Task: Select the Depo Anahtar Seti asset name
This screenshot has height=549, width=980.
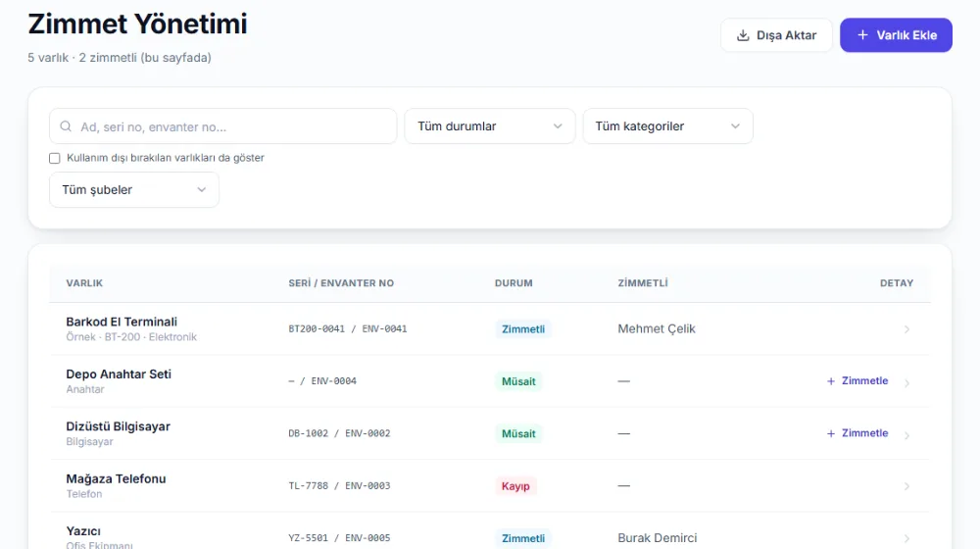Action: point(119,374)
